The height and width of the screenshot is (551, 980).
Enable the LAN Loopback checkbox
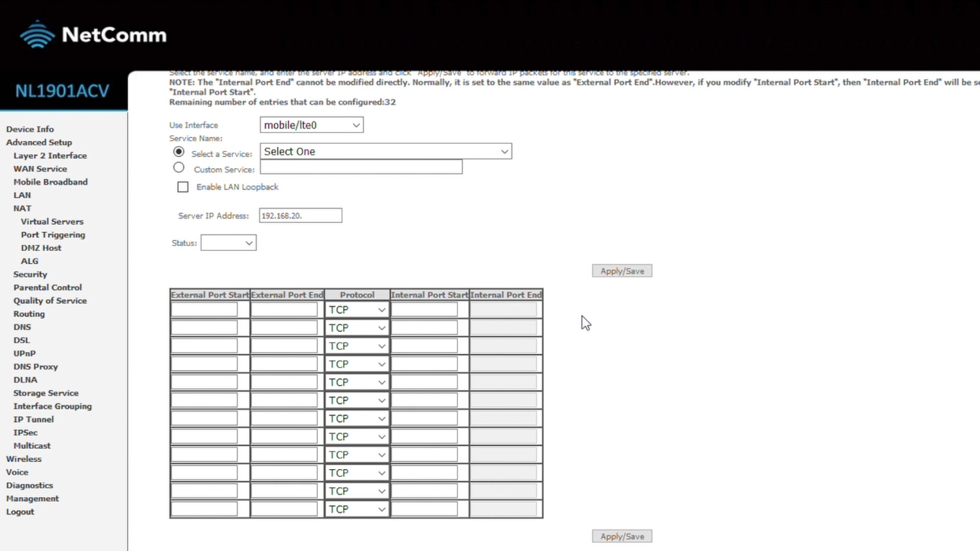pyautogui.click(x=183, y=187)
